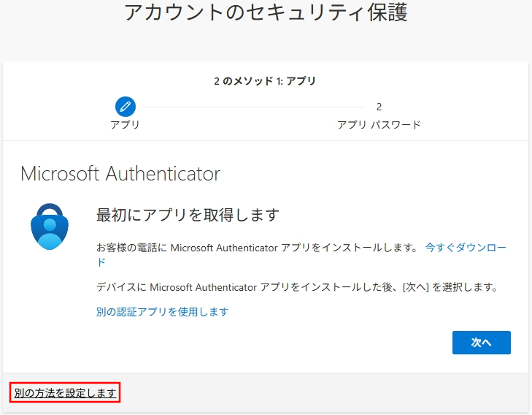Click the progress line between the two steps
Image resolution: width=532 pixels, height=415 pixels.
(x=252, y=107)
